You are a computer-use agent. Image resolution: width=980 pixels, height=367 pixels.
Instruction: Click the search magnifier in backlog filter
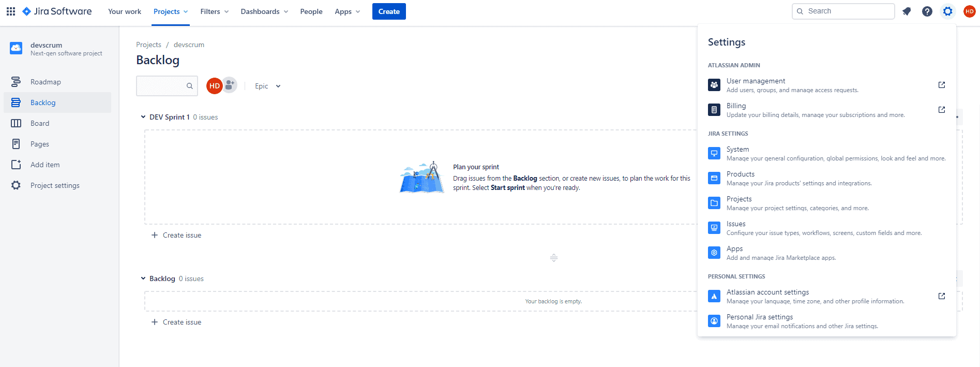pyautogui.click(x=190, y=86)
